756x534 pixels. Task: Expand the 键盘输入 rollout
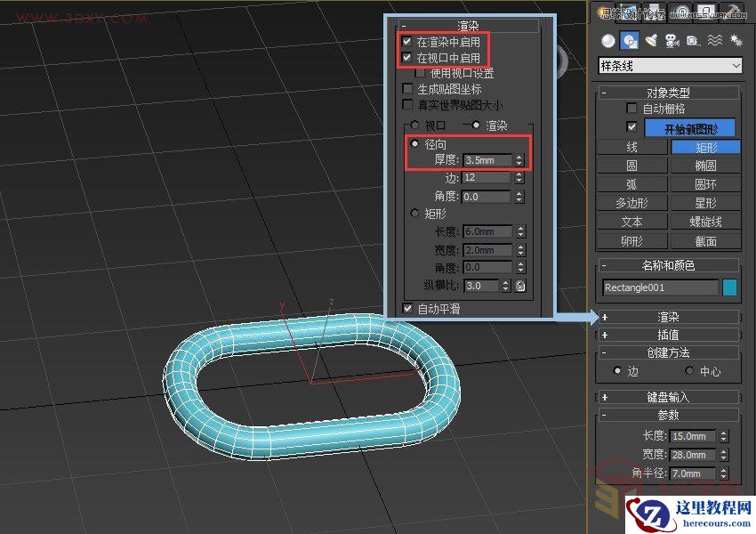point(669,397)
